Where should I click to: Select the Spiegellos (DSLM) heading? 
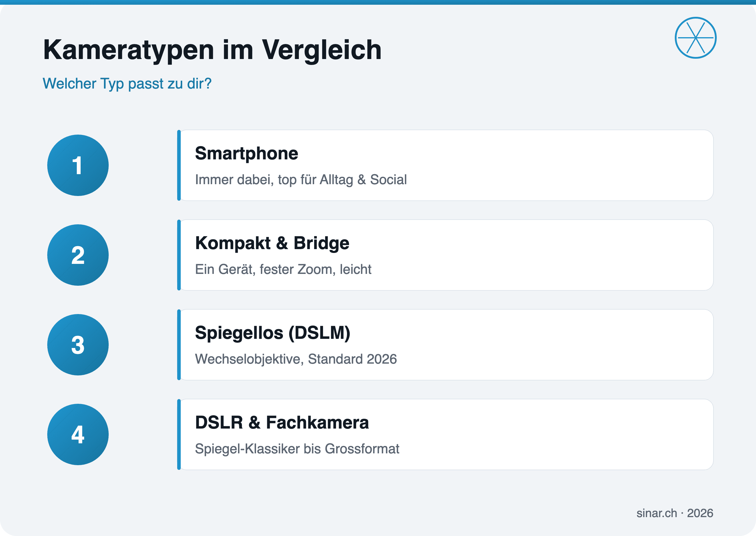(x=272, y=333)
